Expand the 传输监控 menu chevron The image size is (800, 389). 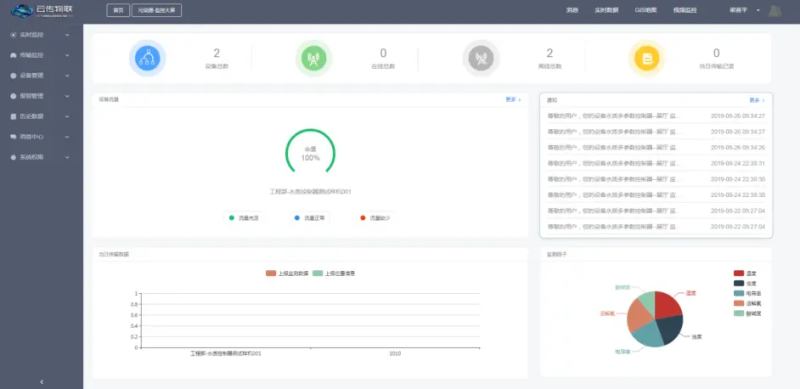67,55
